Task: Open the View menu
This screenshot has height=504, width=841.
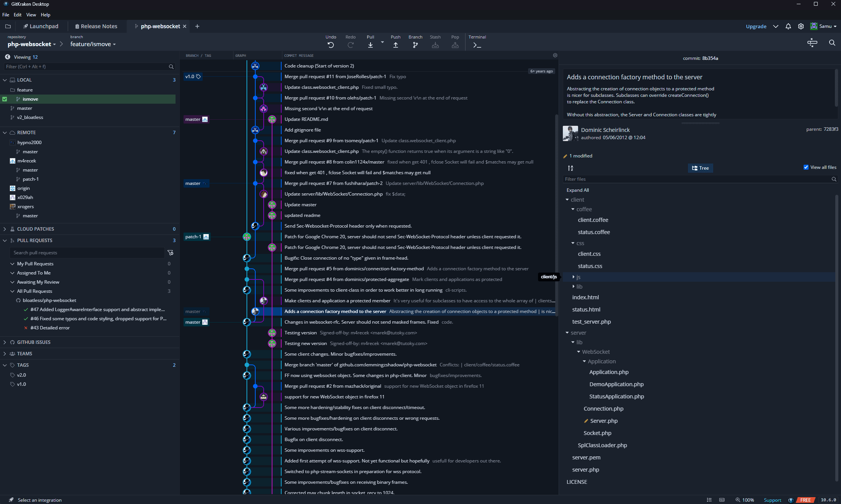Action: [x=31, y=15]
